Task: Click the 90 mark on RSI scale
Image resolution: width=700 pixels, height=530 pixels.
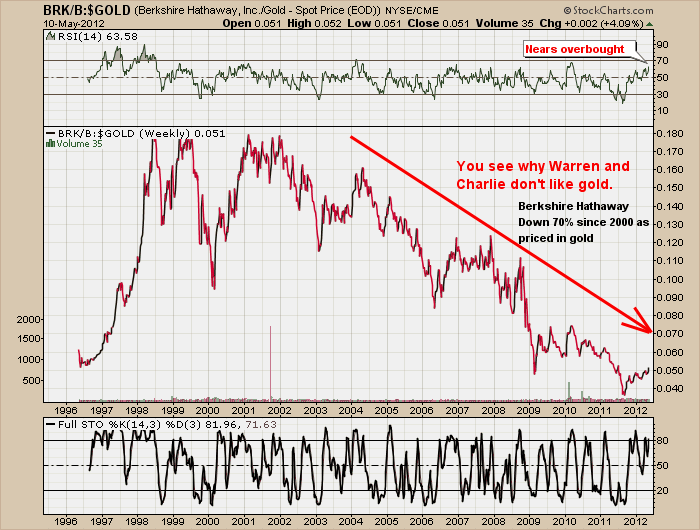Action: [x=662, y=44]
